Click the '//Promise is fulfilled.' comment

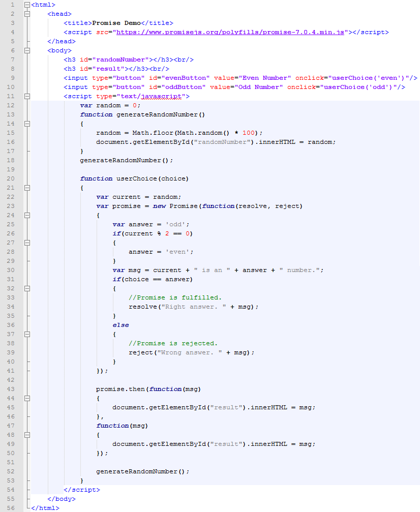tap(175, 297)
